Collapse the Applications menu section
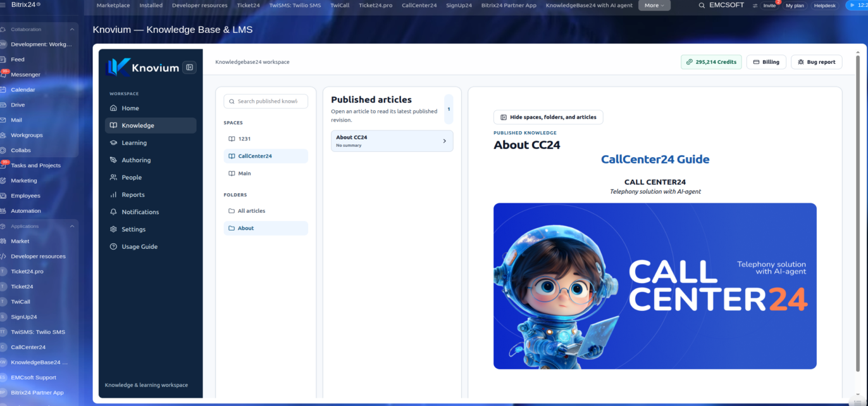The image size is (868, 406). [71, 226]
